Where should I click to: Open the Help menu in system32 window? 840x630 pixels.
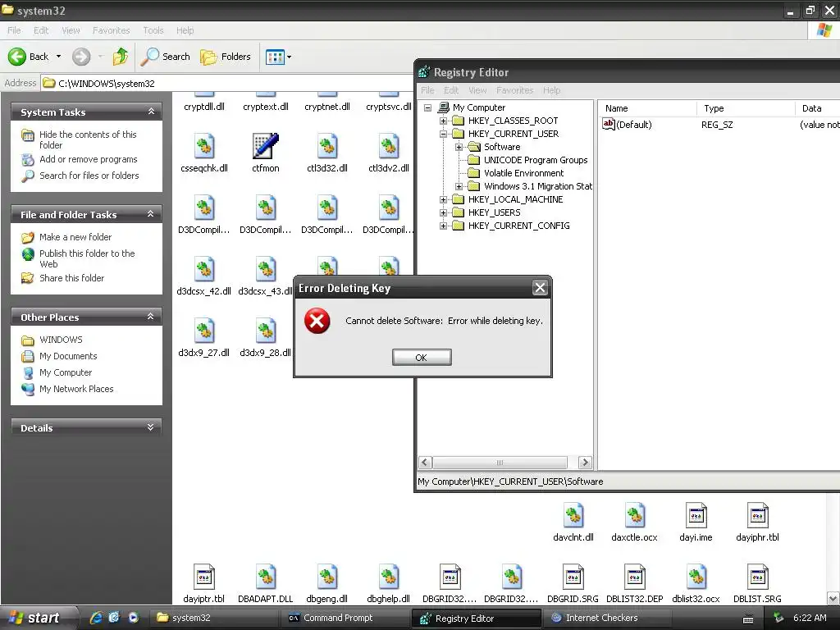pos(185,30)
